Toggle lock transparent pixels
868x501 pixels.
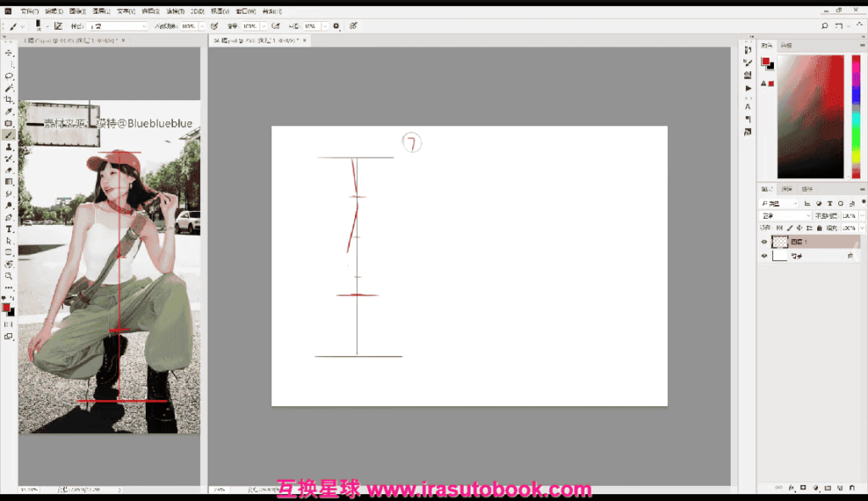pyautogui.click(x=780, y=228)
